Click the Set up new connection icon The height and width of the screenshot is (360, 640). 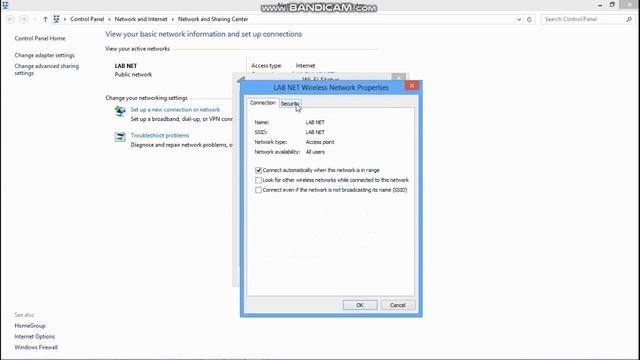[x=120, y=111]
